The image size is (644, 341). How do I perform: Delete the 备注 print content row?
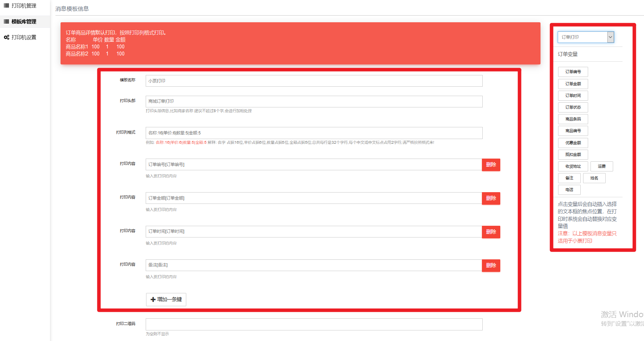pyautogui.click(x=491, y=266)
